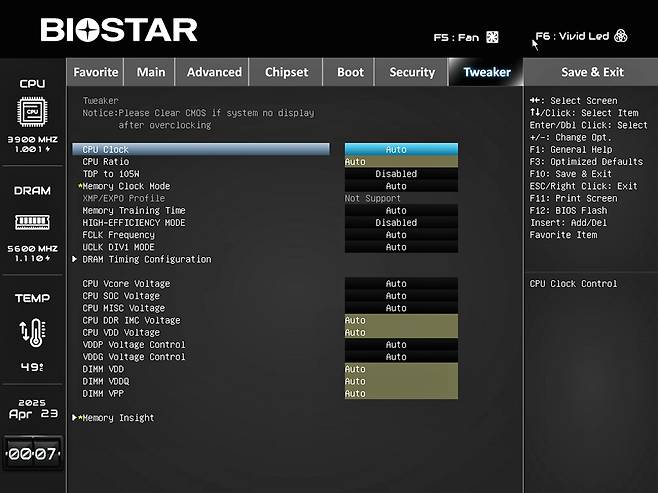
Task: Select the TDP to 105W label
Action: (x=111, y=174)
